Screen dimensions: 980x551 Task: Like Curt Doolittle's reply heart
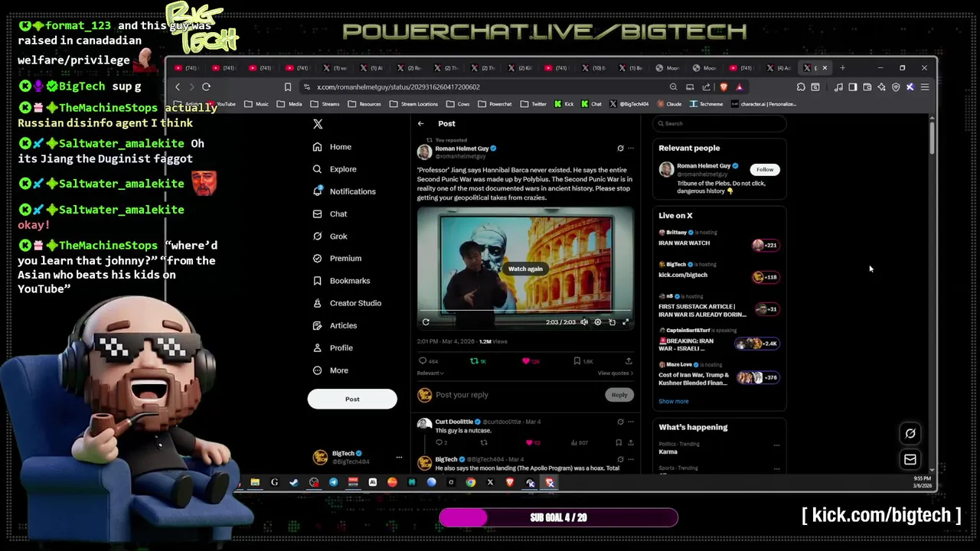[x=528, y=442]
